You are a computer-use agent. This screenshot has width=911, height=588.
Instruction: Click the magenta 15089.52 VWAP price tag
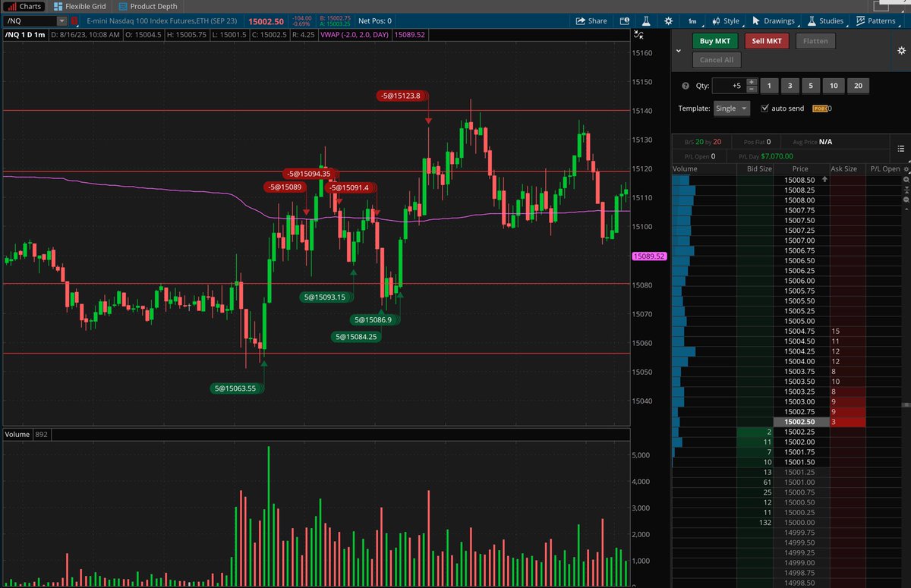pos(649,257)
